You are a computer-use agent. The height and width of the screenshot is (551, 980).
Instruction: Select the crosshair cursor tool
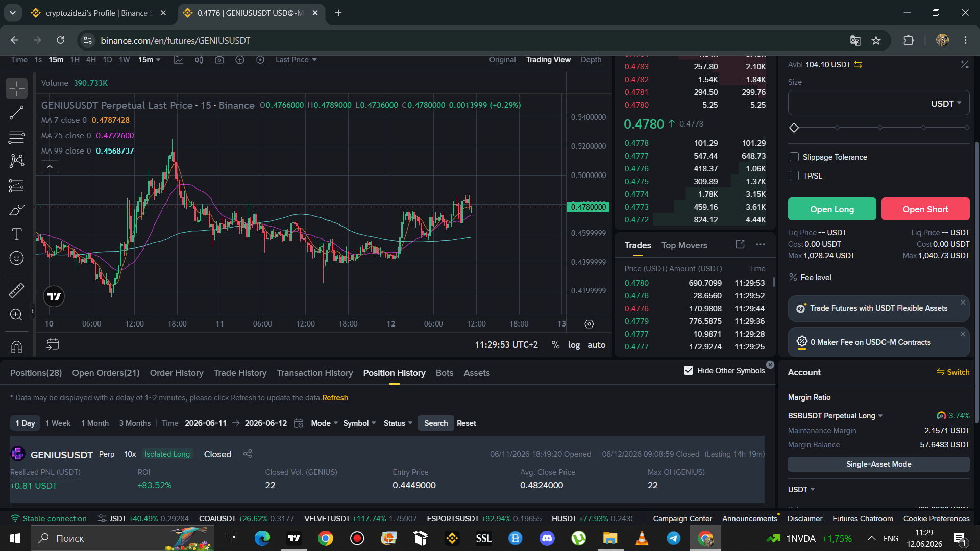pos(17,89)
